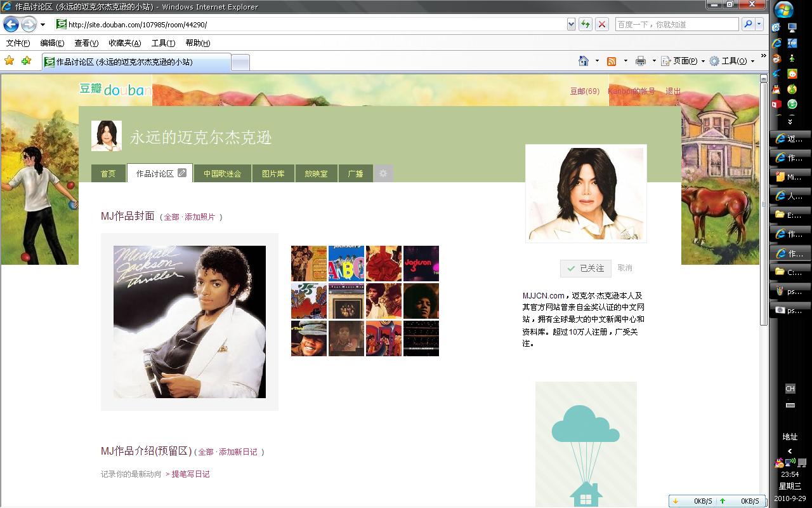Click the toolbar overflow chevron
Viewport: 812px width, 508px height.
763,57
